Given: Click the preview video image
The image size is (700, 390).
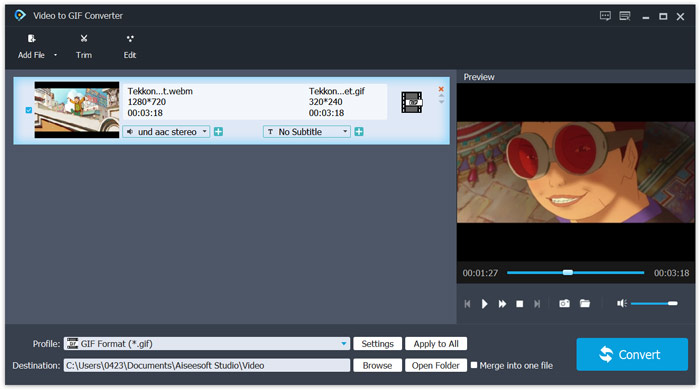Looking at the screenshot, I should (x=575, y=172).
